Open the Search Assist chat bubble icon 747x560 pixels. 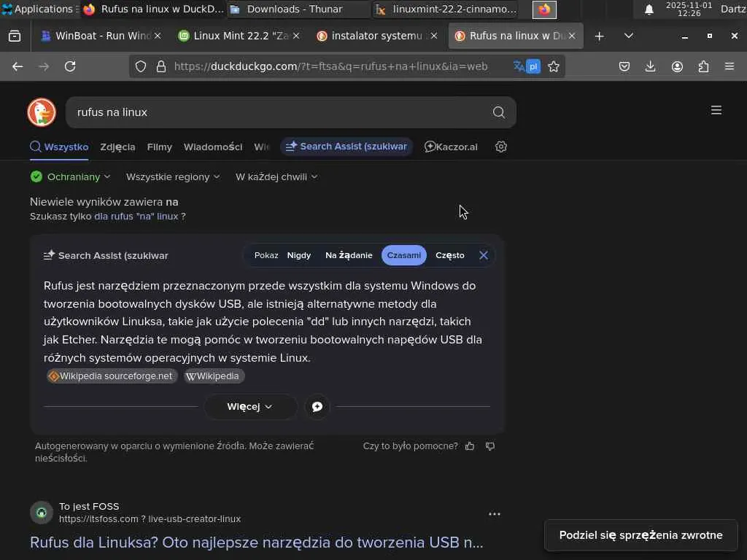(x=317, y=407)
